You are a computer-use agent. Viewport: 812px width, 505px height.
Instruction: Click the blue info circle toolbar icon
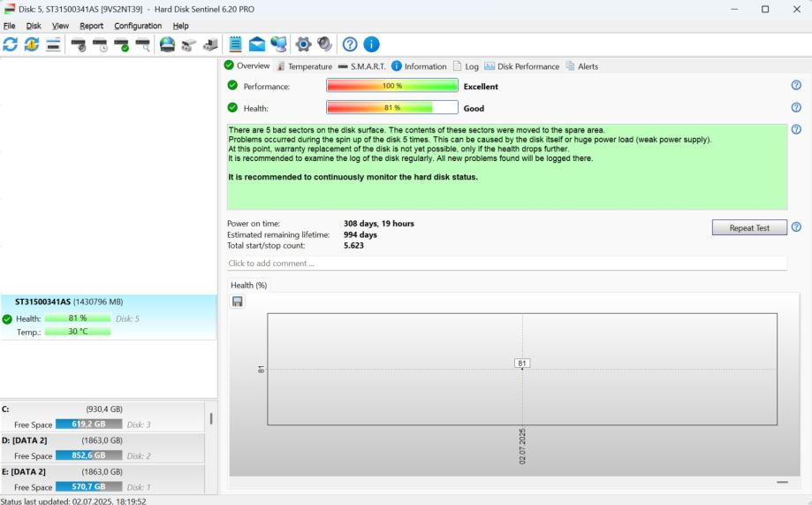coord(371,44)
